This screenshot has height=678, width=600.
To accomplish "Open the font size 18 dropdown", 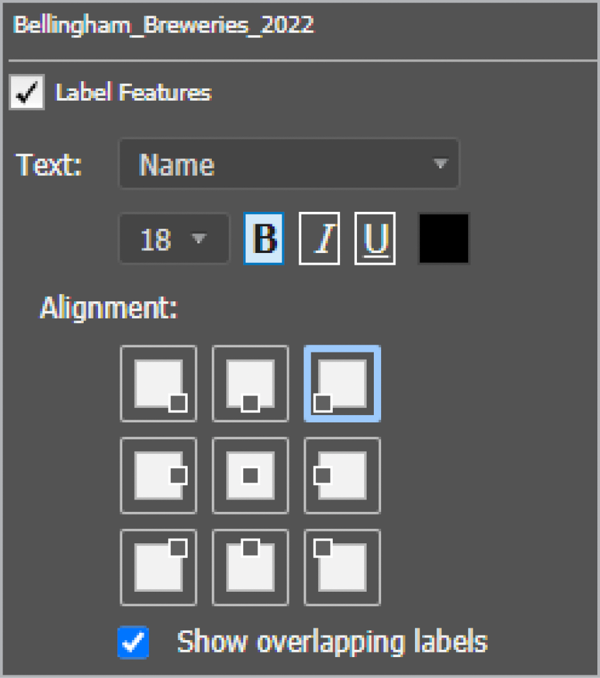I will click(174, 239).
